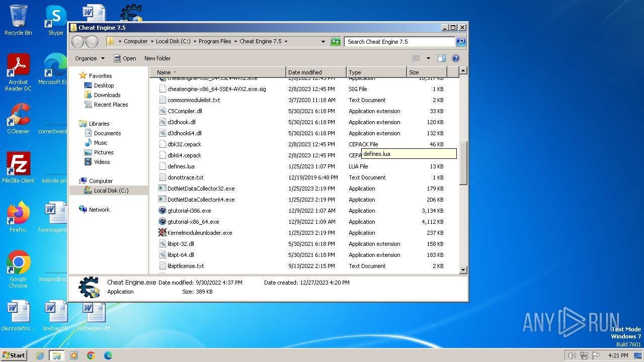Click in Search Cheat Engine 7.5 box
Screen dimensions: 644x362
click(x=400, y=42)
